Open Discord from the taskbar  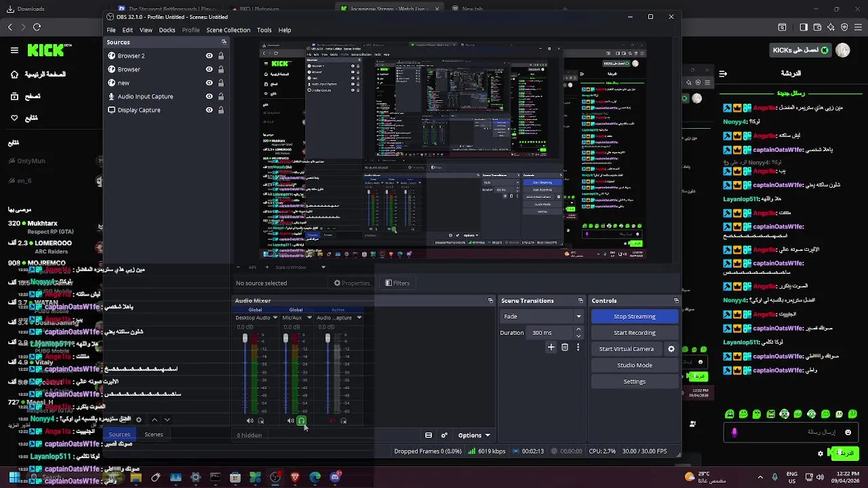(335, 477)
